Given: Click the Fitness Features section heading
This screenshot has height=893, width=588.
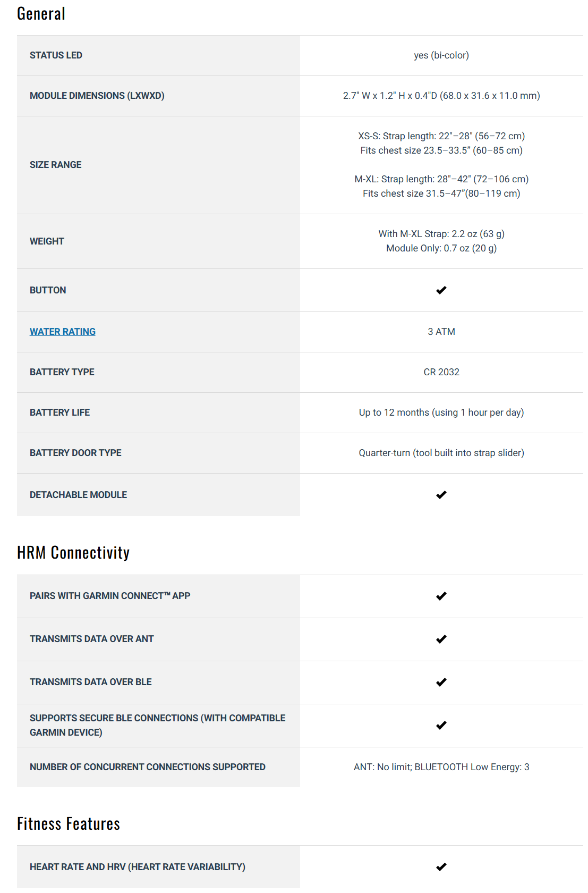Looking at the screenshot, I should point(69,824).
